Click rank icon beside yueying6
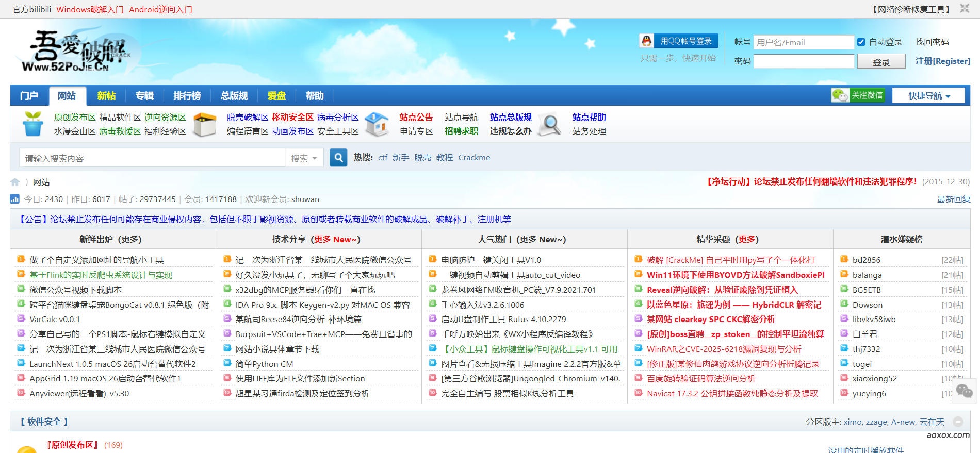The height and width of the screenshot is (453, 980). pyautogui.click(x=844, y=393)
